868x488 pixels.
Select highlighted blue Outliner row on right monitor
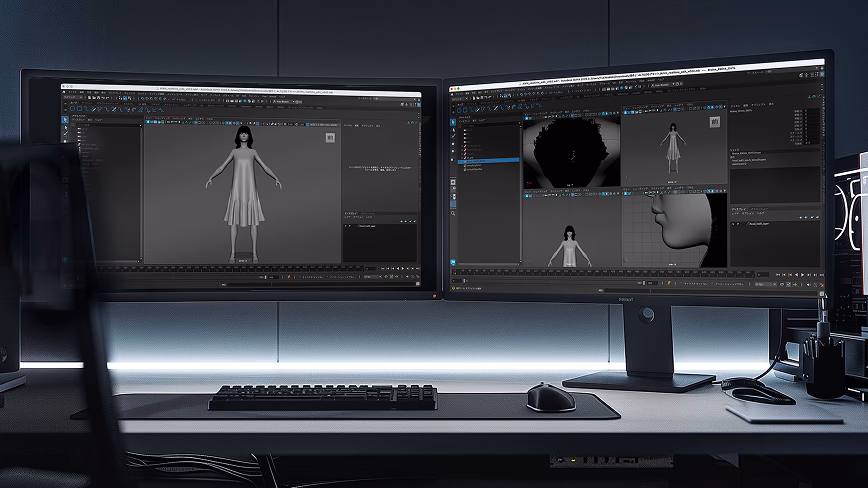click(489, 161)
